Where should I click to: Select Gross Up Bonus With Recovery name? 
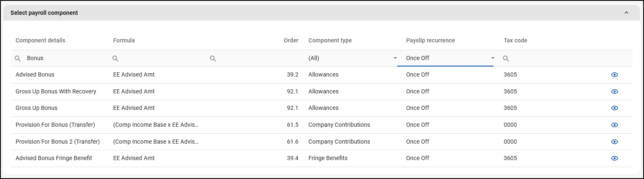coord(56,91)
